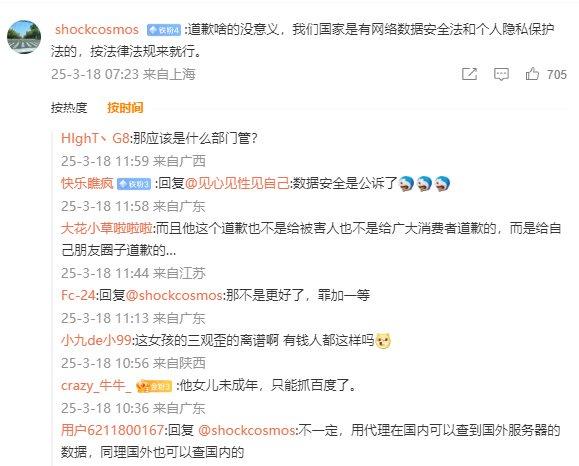Click the fan badge next to 快乐瞧疯

134,184
